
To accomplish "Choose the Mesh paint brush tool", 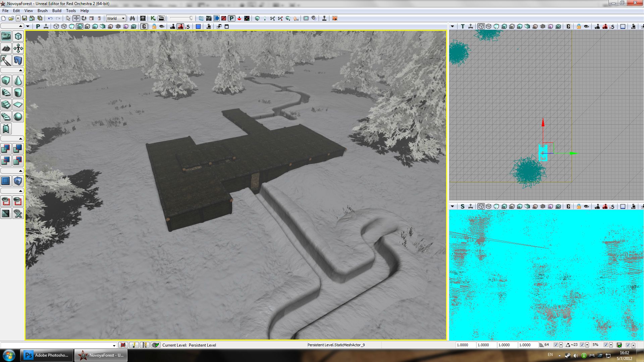I will (x=6, y=60).
